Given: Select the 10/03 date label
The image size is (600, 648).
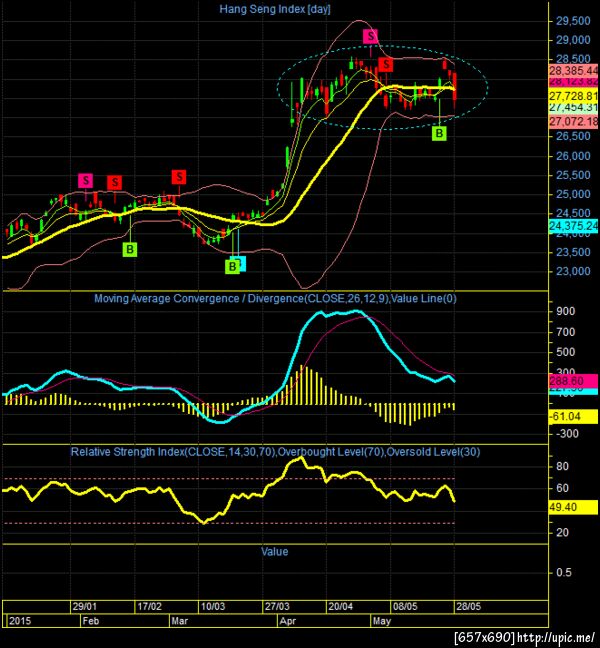Looking at the screenshot, I should tap(213, 607).
